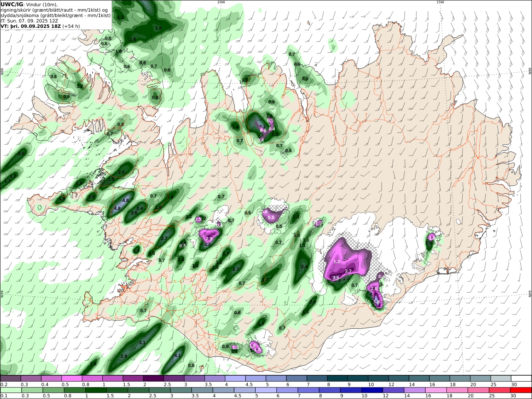Click the 3.1 precipitation value on the map
The width and height of the screenshot is (532, 399).
coord(142,343)
